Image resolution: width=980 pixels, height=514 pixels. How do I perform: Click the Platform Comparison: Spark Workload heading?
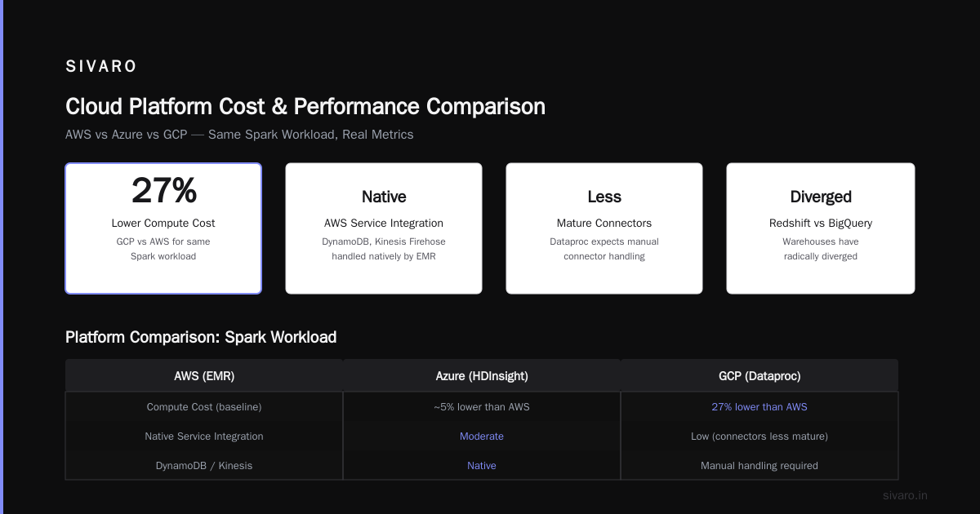(201, 337)
